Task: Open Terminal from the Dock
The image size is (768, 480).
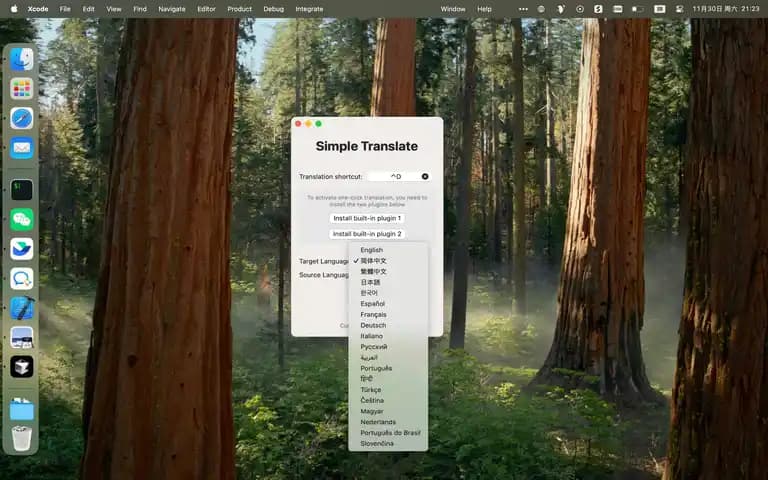Action: (x=22, y=190)
